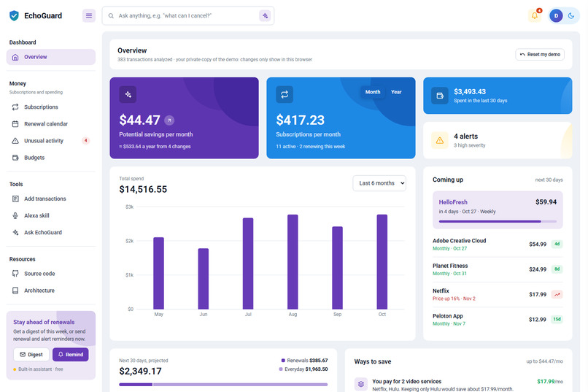Image resolution: width=588 pixels, height=392 pixels.
Task: Click the Add transactions icon
Action: (x=15, y=199)
